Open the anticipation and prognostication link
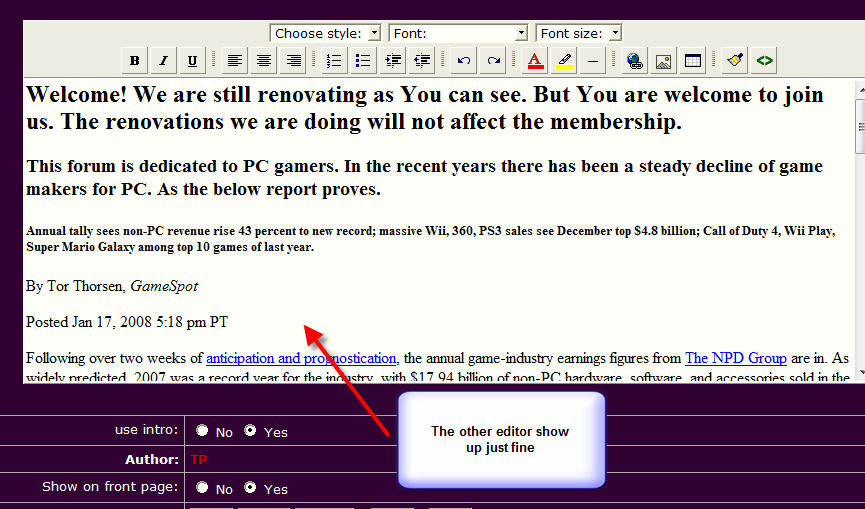The width and height of the screenshot is (865, 509). 301,358
